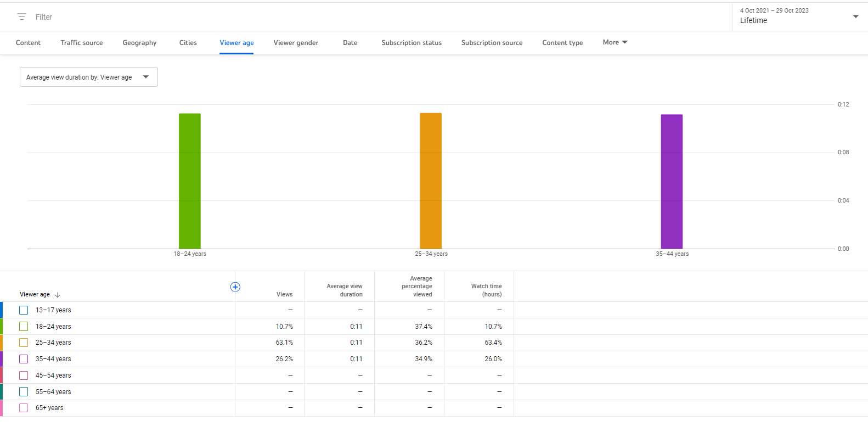Toggle the 13–17 years checkbox

(24, 310)
